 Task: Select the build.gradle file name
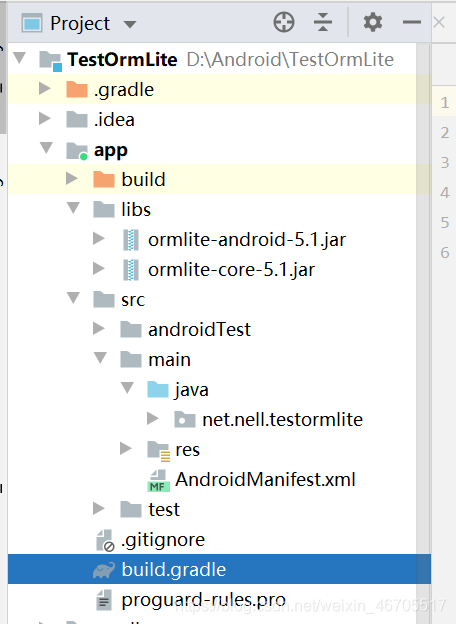coord(173,570)
